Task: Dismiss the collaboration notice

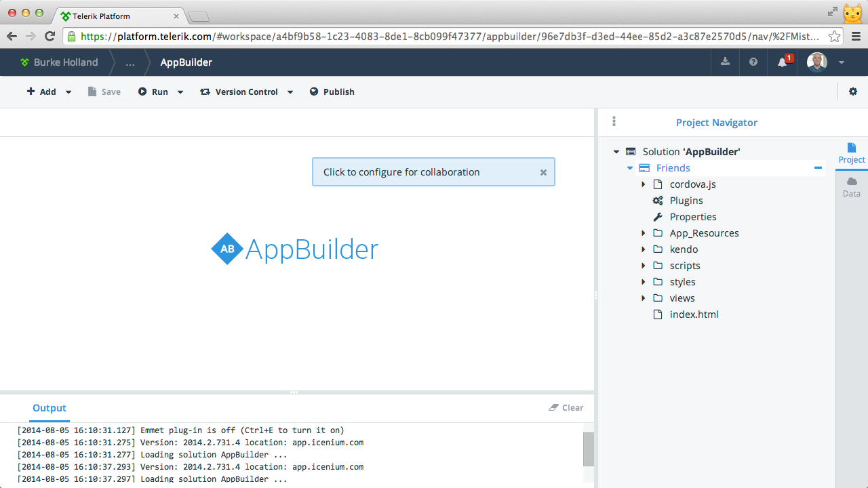Action: point(543,172)
